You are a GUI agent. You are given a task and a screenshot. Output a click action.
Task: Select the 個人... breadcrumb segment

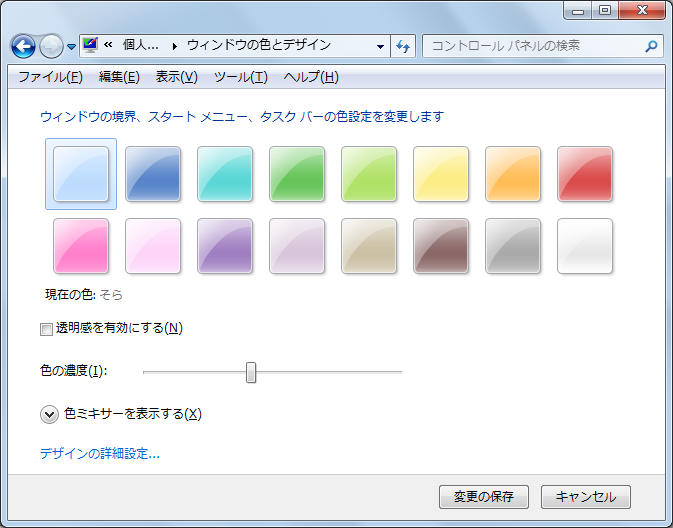click(141, 45)
